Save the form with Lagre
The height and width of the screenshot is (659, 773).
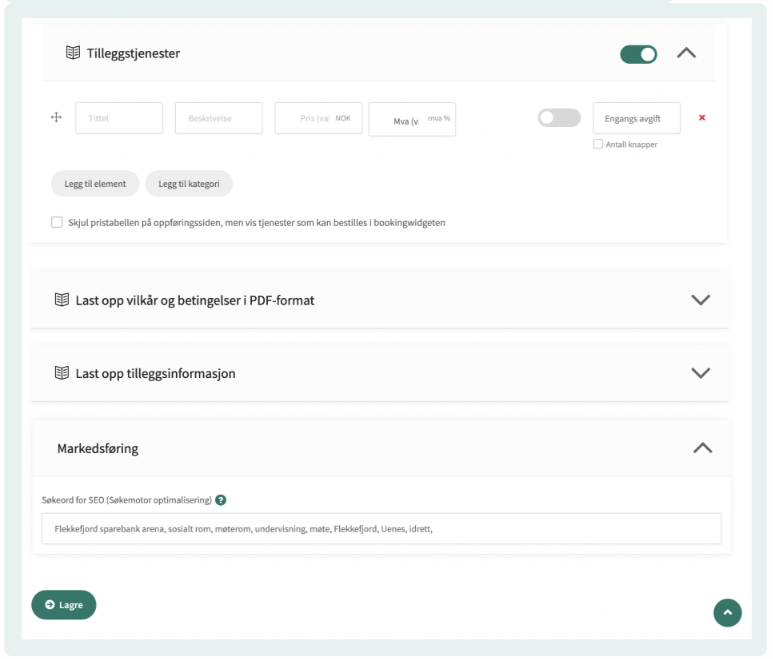[64, 605]
